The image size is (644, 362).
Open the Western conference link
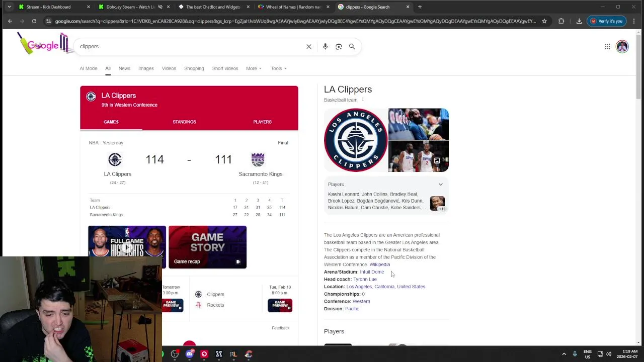(361, 301)
